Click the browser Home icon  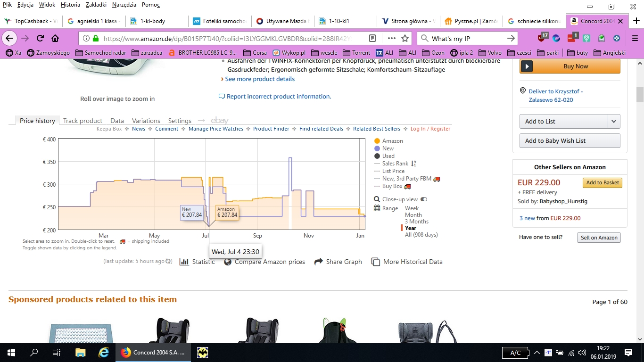click(x=55, y=38)
